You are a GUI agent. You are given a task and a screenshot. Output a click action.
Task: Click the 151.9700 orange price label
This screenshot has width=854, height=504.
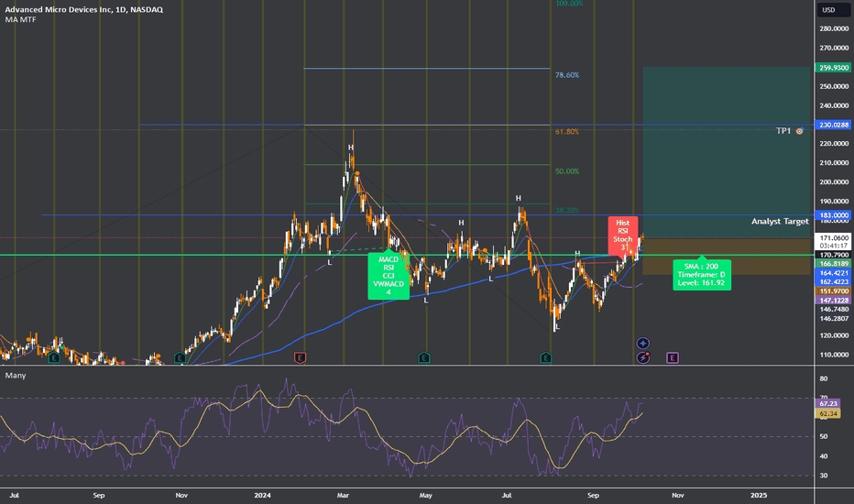833,291
